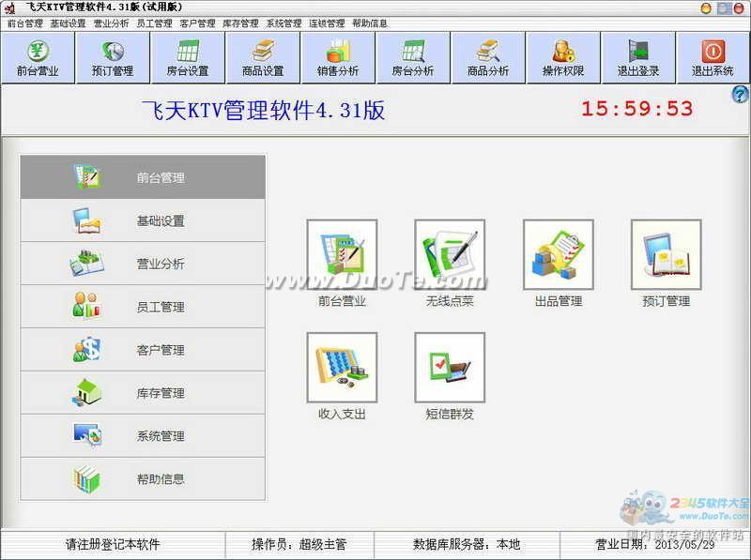Screen dimensions: 751x560
Task: Open the 帮助信息 menu in menu bar
Action: (370, 23)
